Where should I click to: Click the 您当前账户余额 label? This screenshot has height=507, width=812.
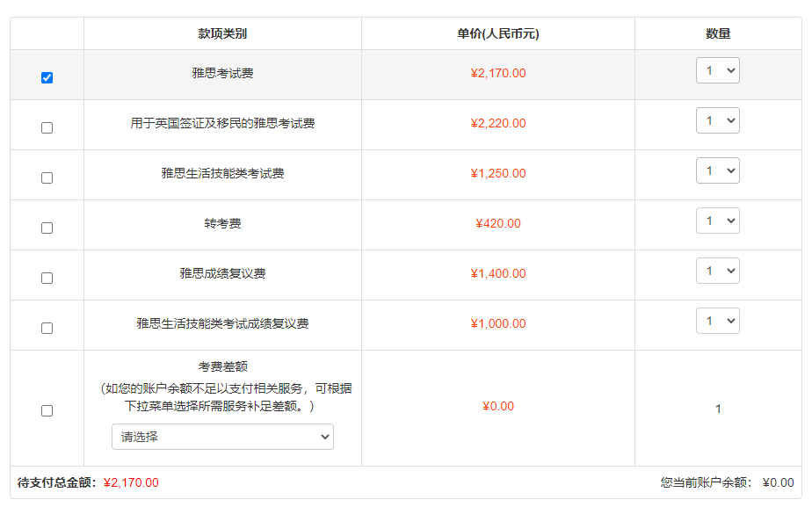click(707, 482)
